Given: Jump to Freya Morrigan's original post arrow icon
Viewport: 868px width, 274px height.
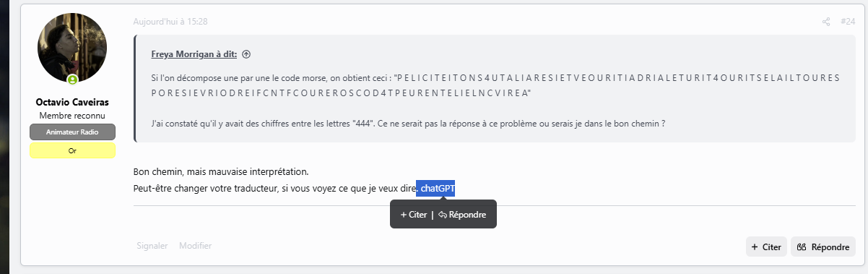Looking at the screenshot, I should (x=246, y=54).
